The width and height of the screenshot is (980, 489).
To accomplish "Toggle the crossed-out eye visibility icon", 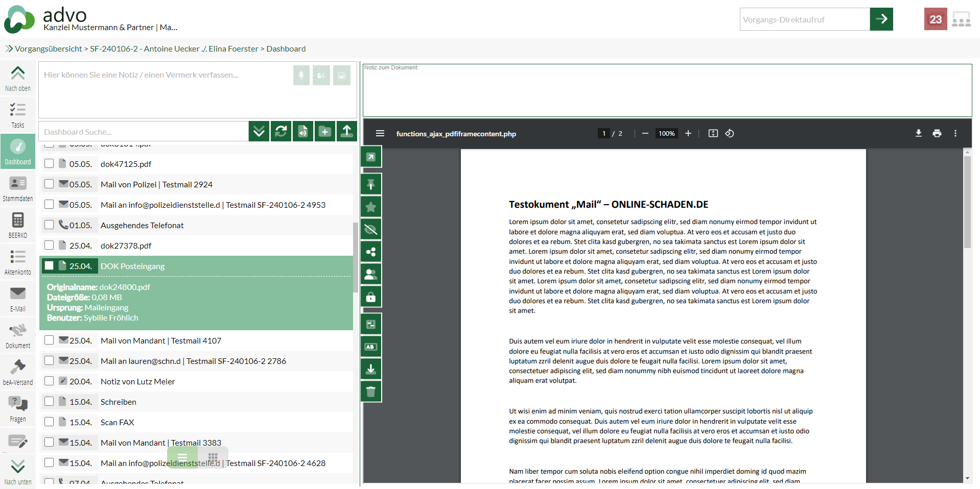I will (x=371, y=229).
